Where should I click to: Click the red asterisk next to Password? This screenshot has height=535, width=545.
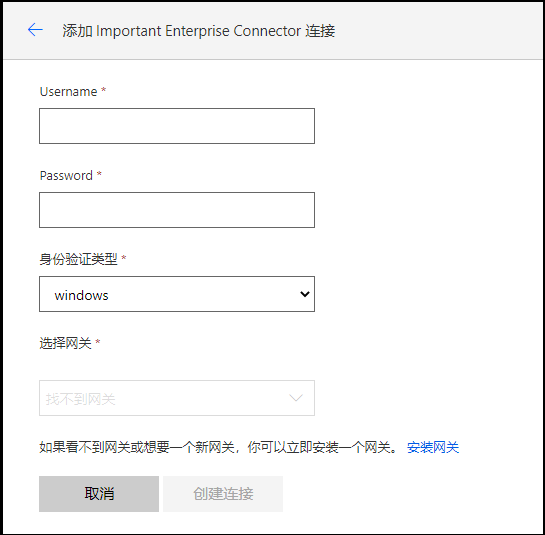[x=99, y=173]
